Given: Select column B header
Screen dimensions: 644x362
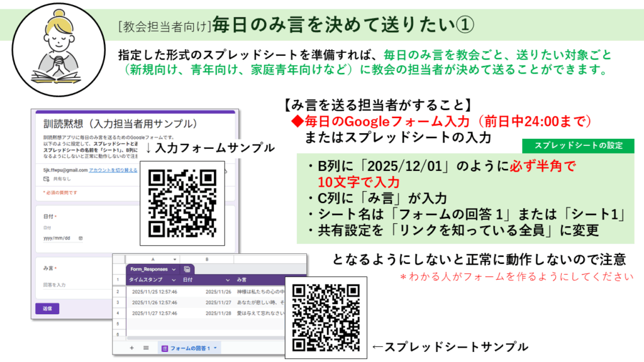Looking at the screenshot, I should 206,258.
